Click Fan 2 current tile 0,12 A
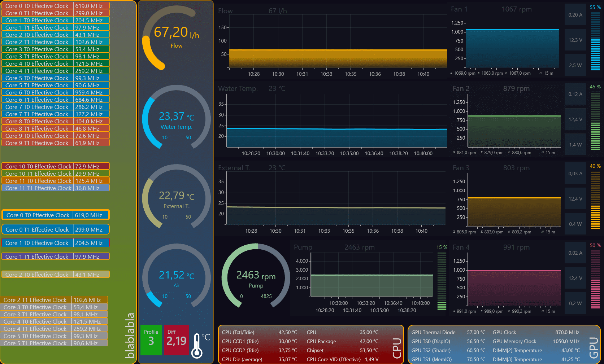This screenshot has height=364, width=604. (575, 94)
